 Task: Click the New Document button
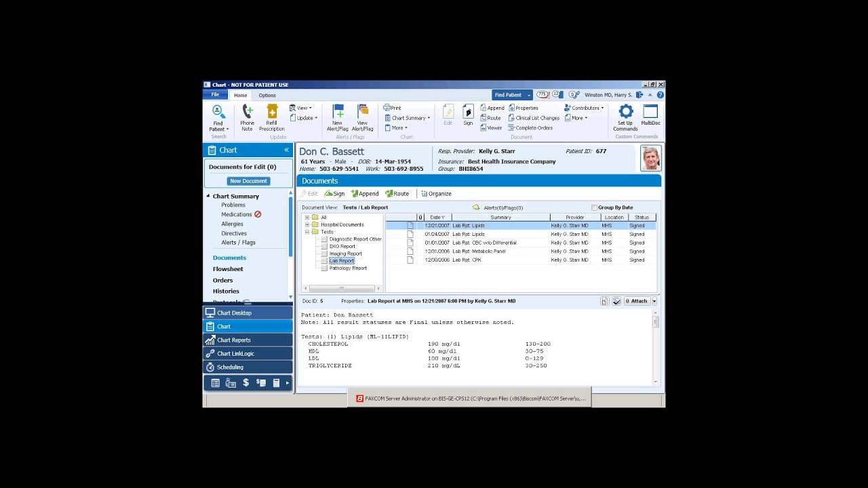click(x=248, y=181)
